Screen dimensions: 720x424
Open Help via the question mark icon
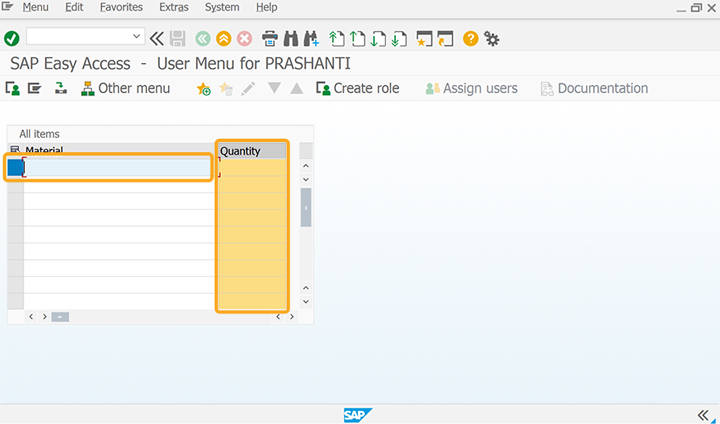(471, 39)
